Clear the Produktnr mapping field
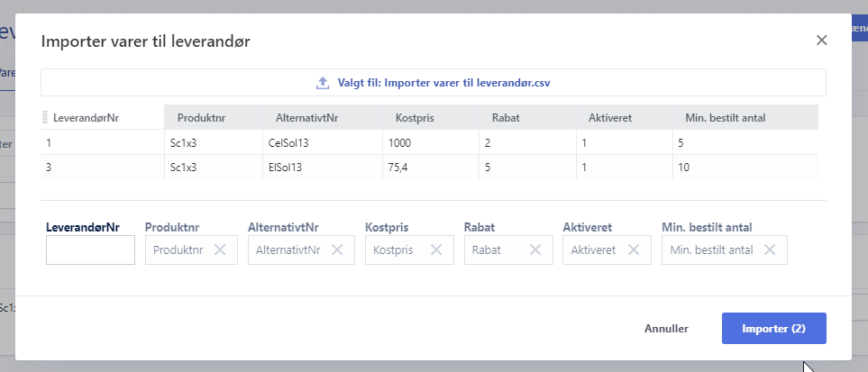The width and height of the screenshot is (868, 372). (220, 250)
